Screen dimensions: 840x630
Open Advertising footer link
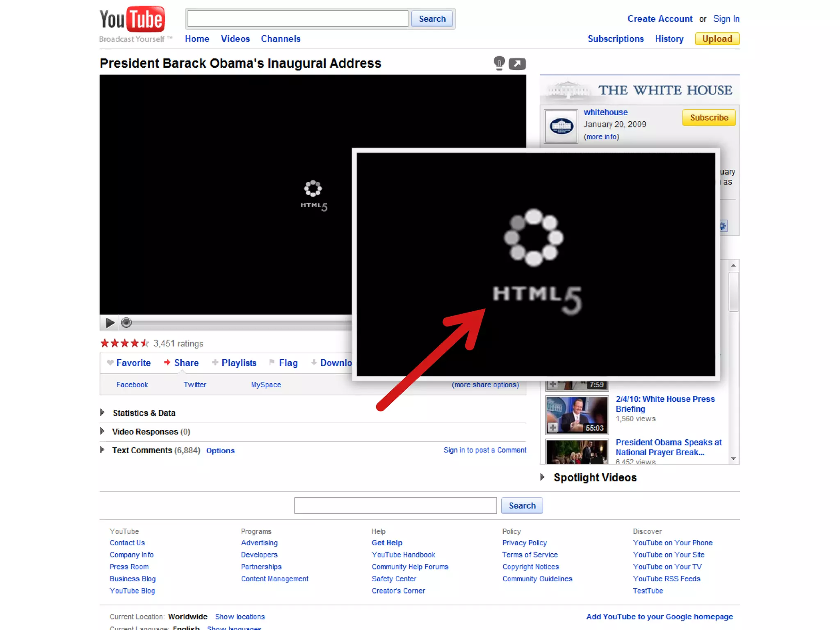point(259,543)
